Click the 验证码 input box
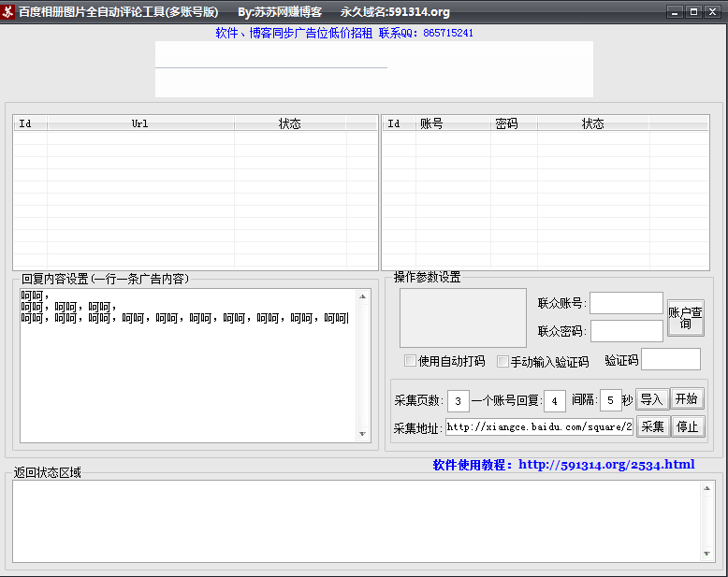 (x=670, y=359)
